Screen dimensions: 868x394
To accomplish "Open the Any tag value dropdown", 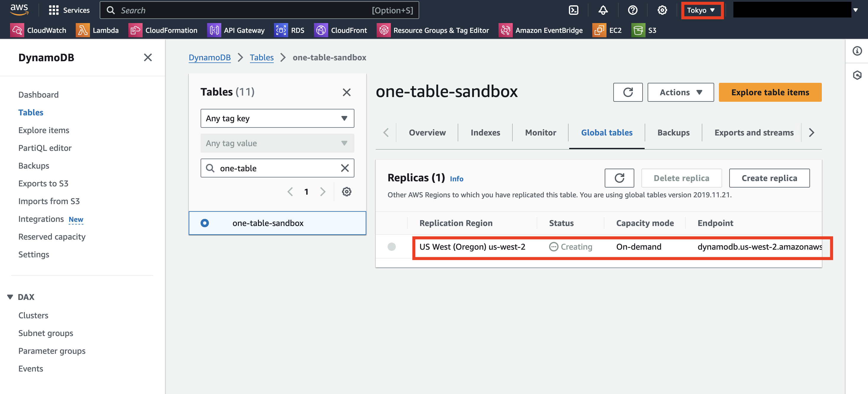I will coord(277,143).
